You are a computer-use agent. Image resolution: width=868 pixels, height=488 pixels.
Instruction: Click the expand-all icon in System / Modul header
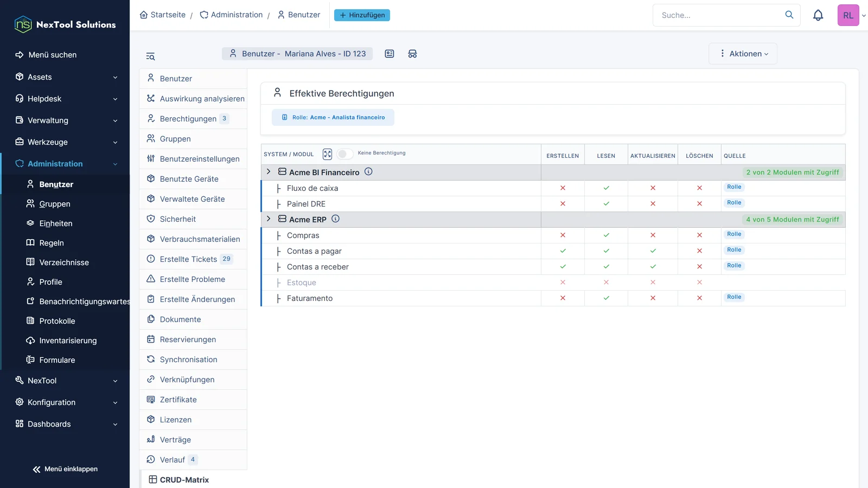pyautogui.click(x=327, y=154)
